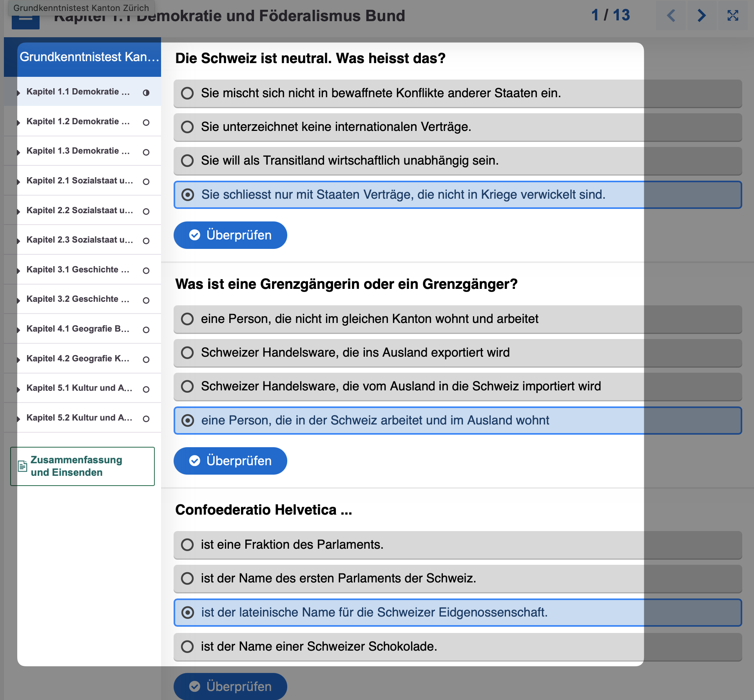Click half-filled progress circle of Kapitel 1.1
The height and width of the screenshot is (700, 754).
(x=146, y=93)
